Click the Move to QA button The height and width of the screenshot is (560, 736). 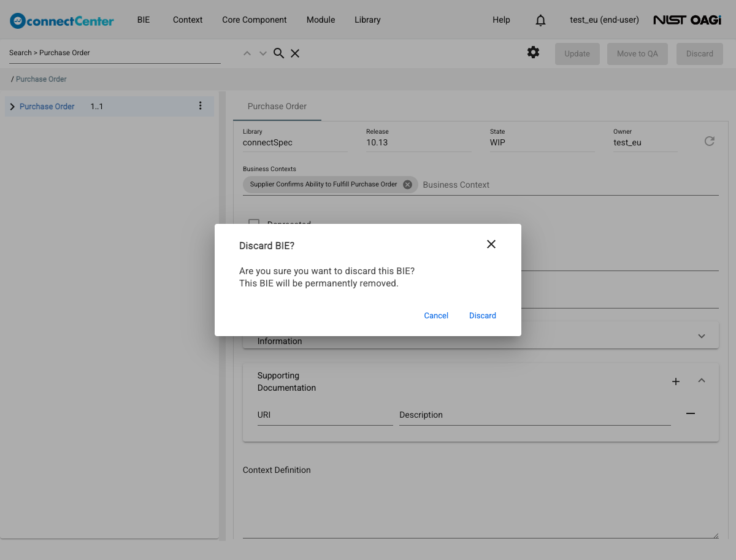pyautogui.click(x=637, y=53)
